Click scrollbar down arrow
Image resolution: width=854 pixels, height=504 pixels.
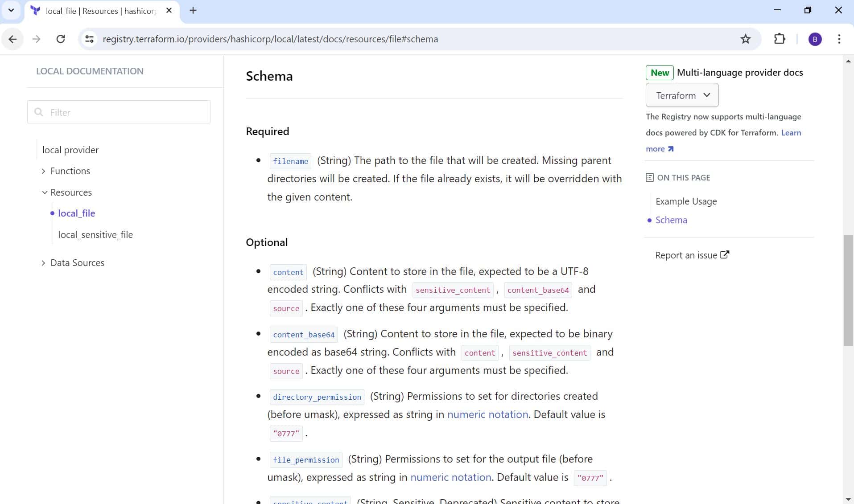(848, 499)
